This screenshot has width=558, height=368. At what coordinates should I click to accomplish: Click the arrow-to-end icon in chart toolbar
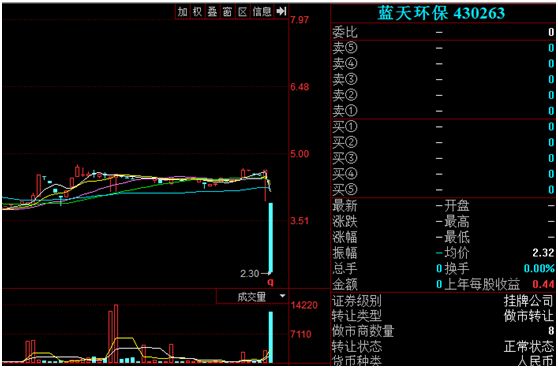pos(281,12)
